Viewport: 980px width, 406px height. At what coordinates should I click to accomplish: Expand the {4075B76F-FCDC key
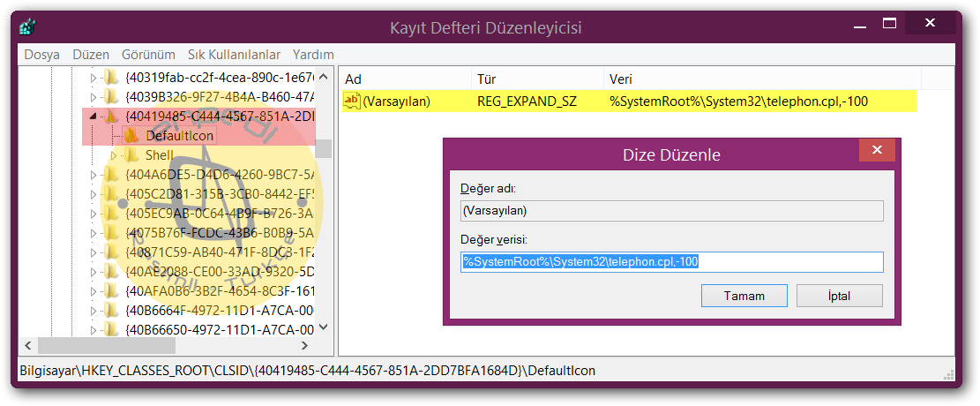point(94,233)
